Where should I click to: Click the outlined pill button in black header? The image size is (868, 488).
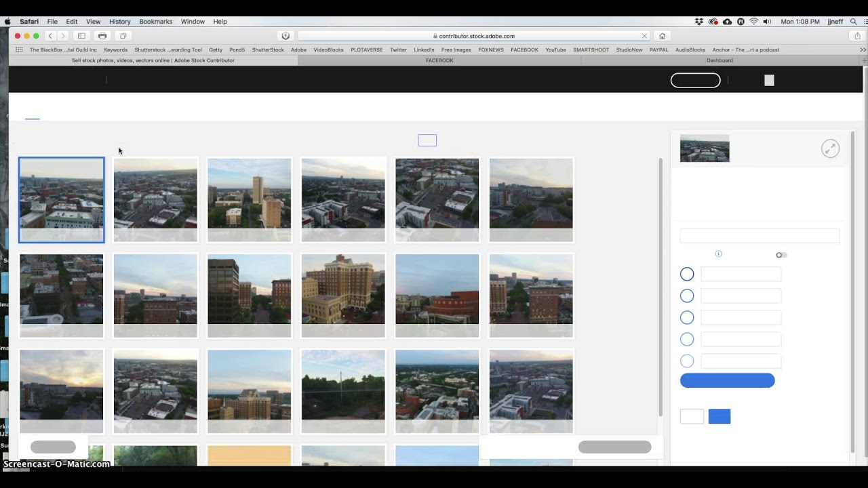[695, 80]
